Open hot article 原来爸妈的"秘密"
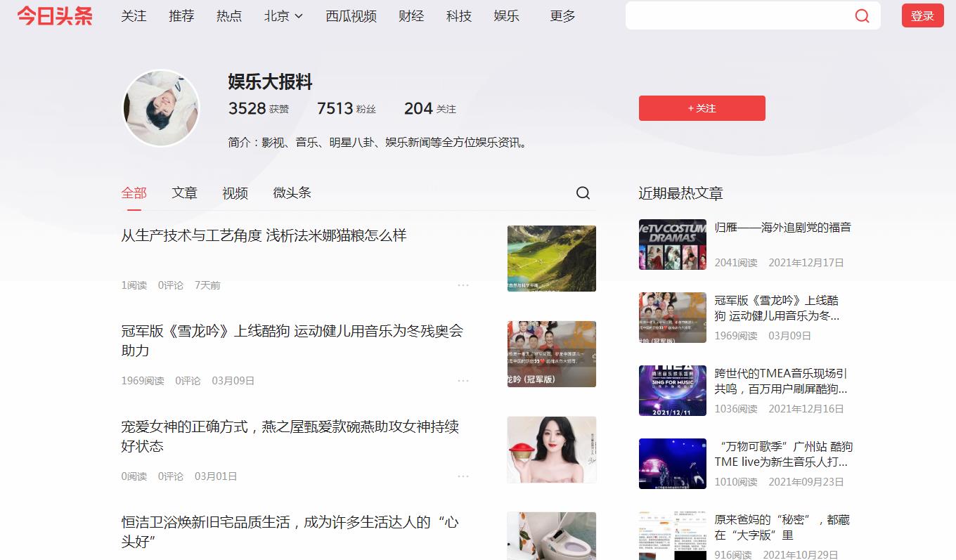Screen dimensions: 956x560 point(782,527)
